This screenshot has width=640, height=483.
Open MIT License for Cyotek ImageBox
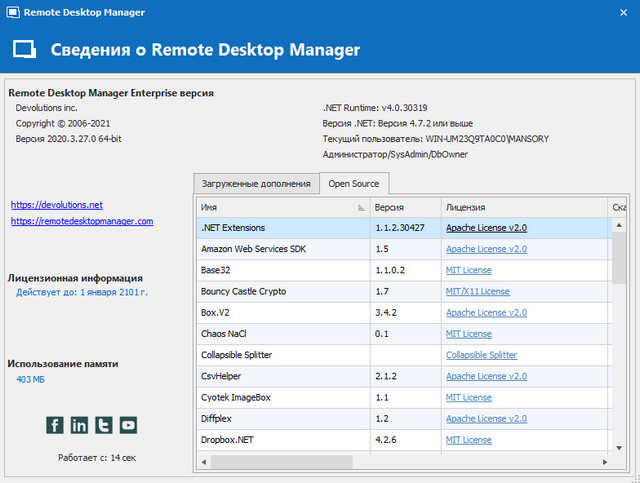(x=469, y=398)
